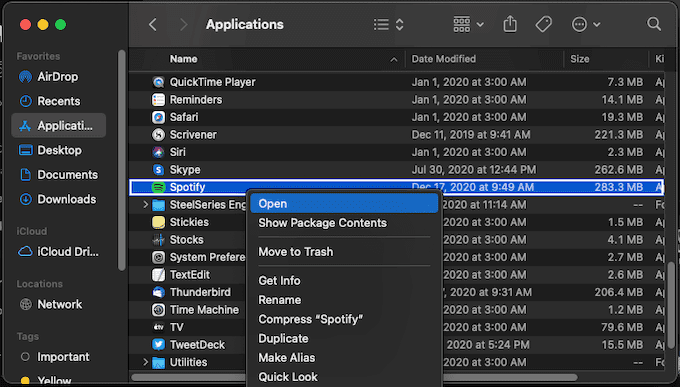680x387 pixels.
Task: Choose Show Package Contents
Action: tap(344, 223)
